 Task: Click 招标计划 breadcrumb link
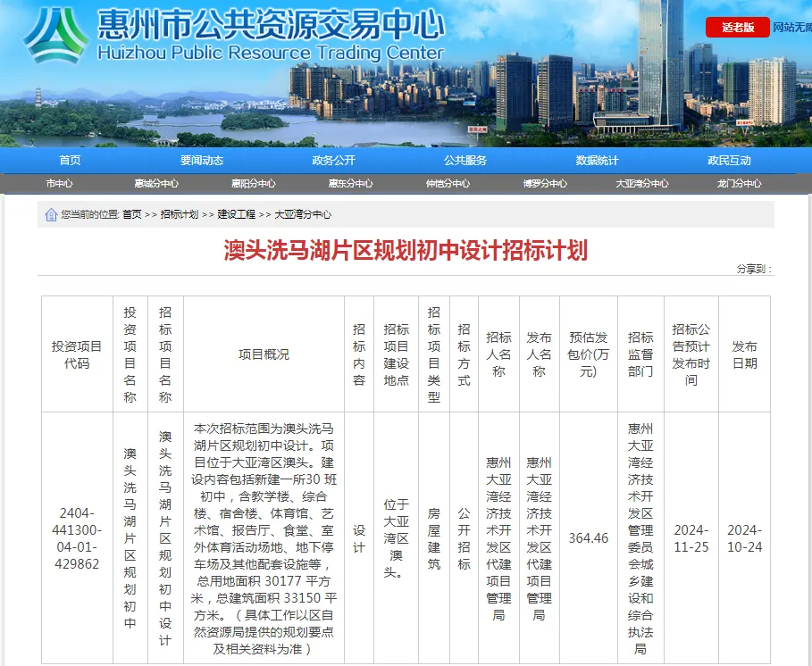click(180, 215)
